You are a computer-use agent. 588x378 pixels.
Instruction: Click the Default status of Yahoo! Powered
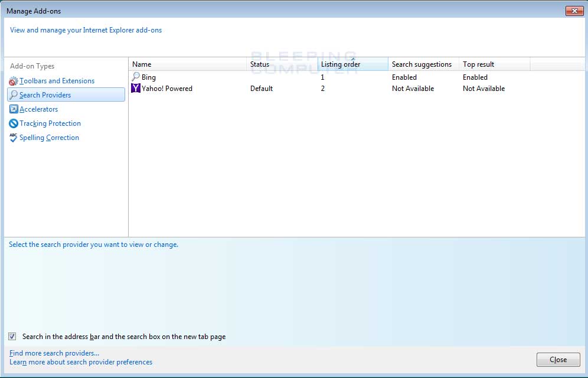[262, 89]
